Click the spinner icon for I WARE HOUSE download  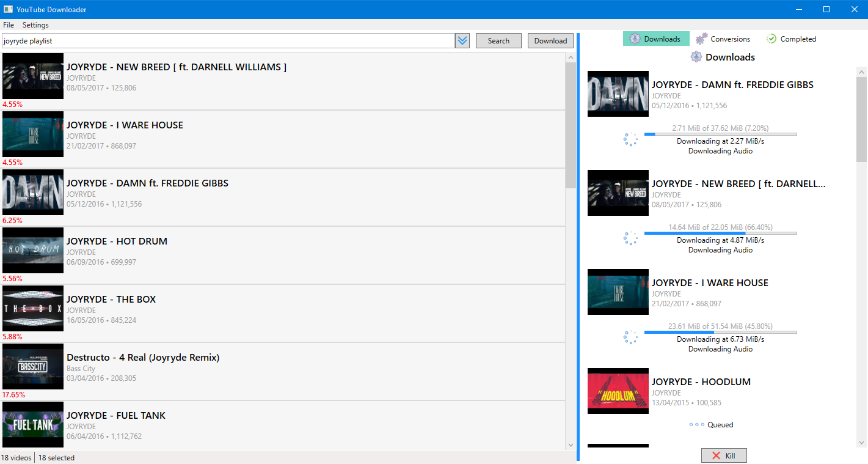point(630,337)
